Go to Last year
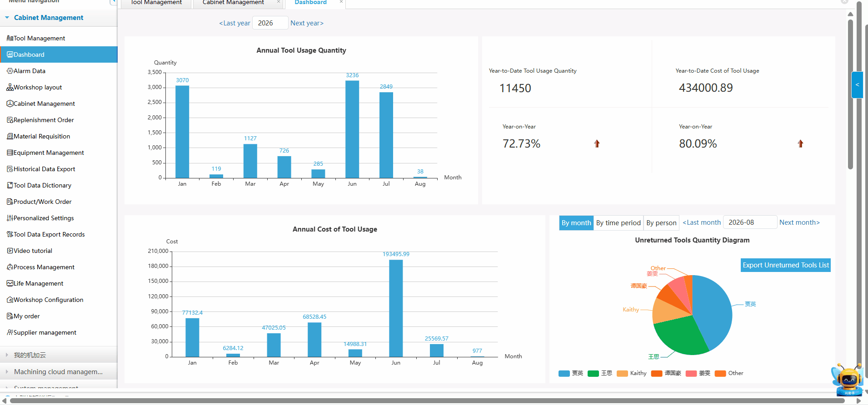The image size is (868, 405). (x=235, y=23)
